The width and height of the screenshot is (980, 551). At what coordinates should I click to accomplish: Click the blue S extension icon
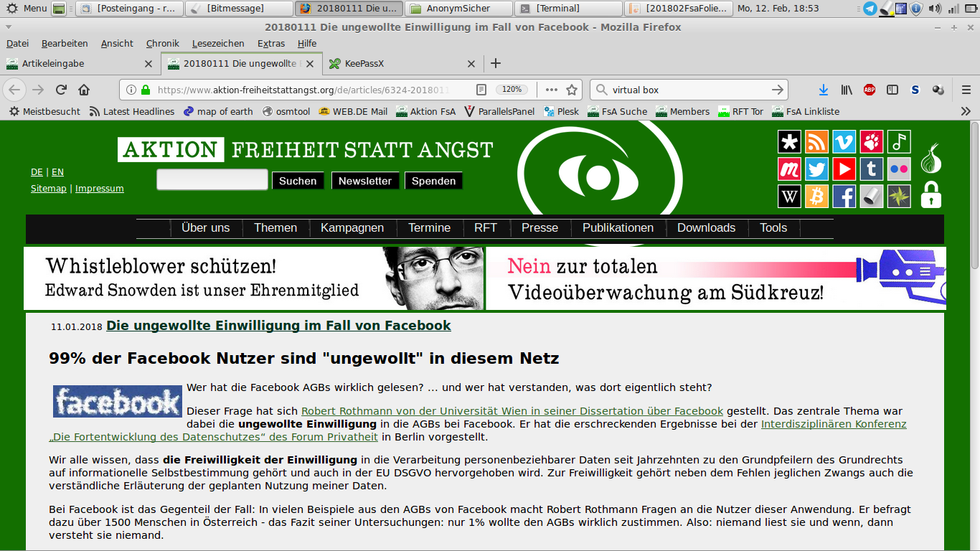pos(915,90)
